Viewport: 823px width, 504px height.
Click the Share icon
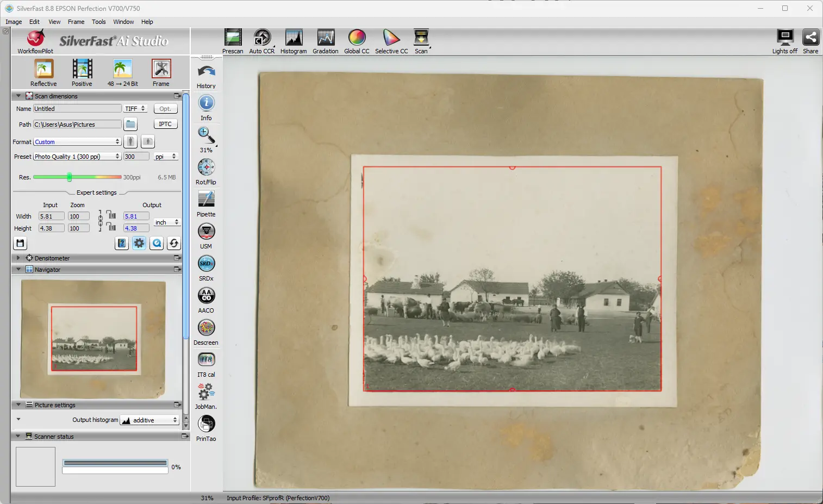[x=810, y=38]
